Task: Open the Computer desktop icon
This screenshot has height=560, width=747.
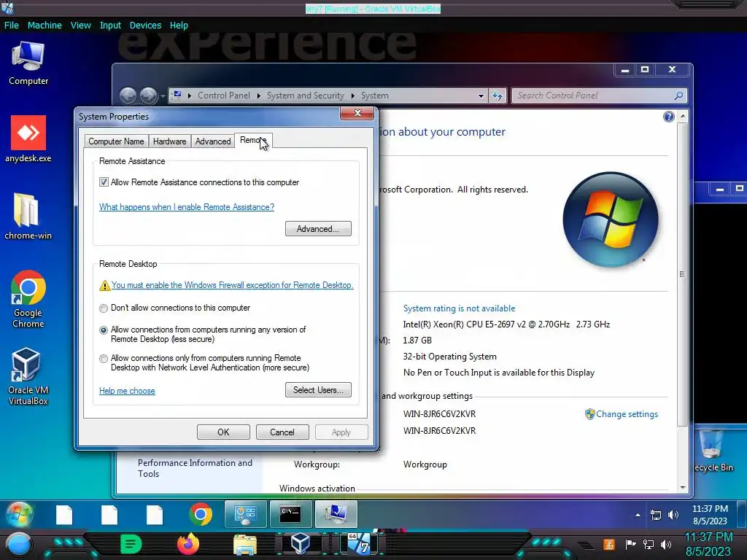Action: click(28, 63)
